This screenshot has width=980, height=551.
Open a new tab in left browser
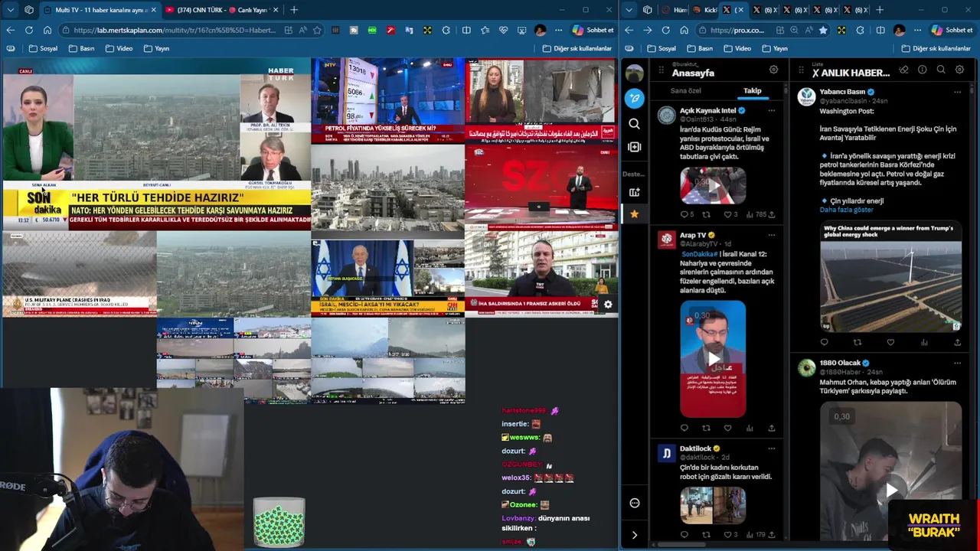tap(294, 10)
